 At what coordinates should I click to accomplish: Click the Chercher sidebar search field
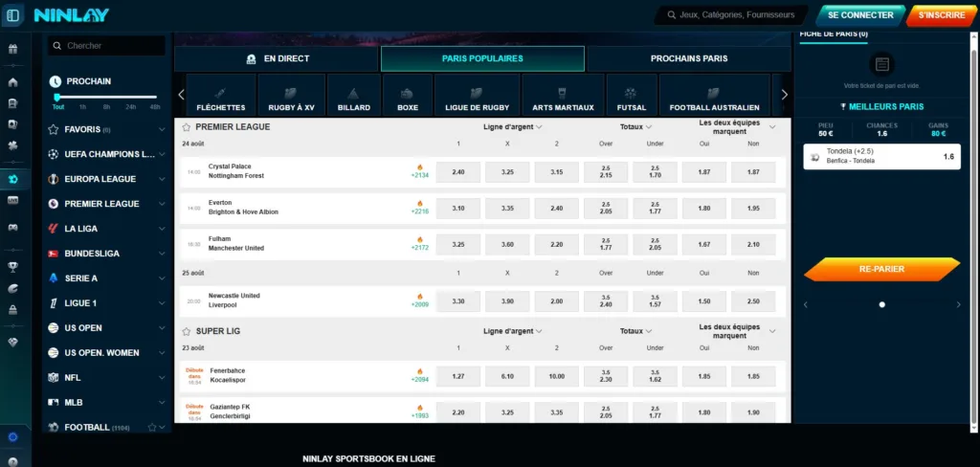pyautogui.click(x=107, y=46)
